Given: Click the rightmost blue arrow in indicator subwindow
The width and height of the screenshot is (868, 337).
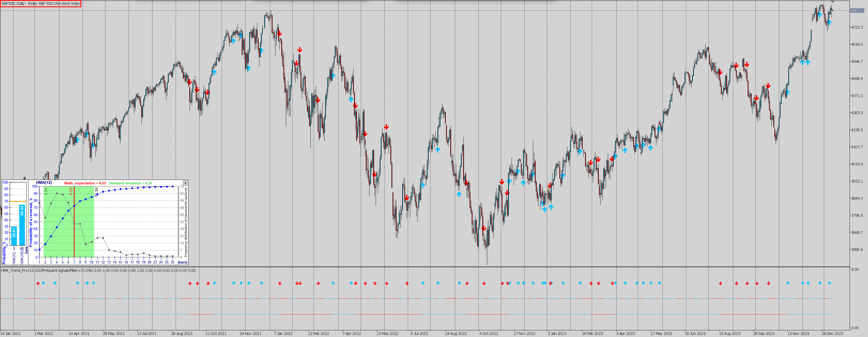Looking at the screenshot, I should point(829,283).
